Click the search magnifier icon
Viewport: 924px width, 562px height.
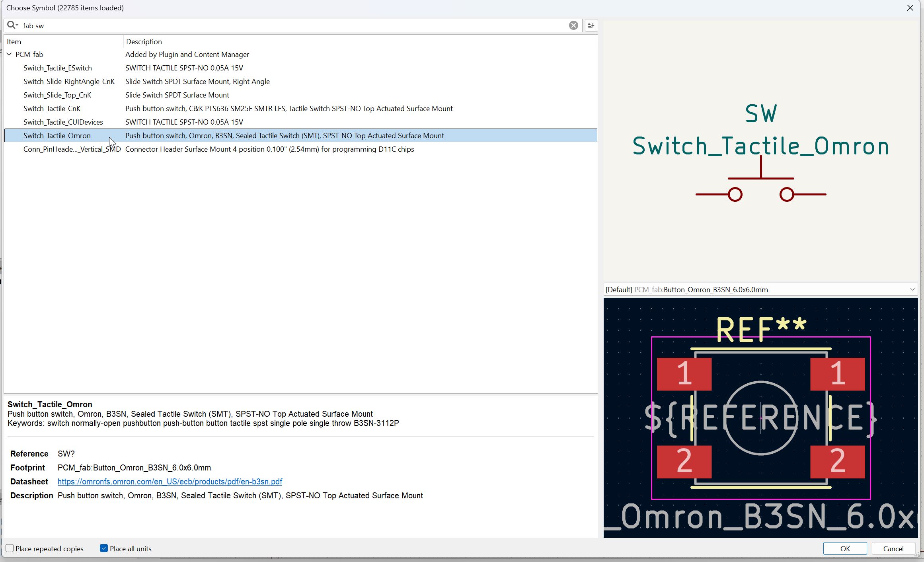pos(12,25)
